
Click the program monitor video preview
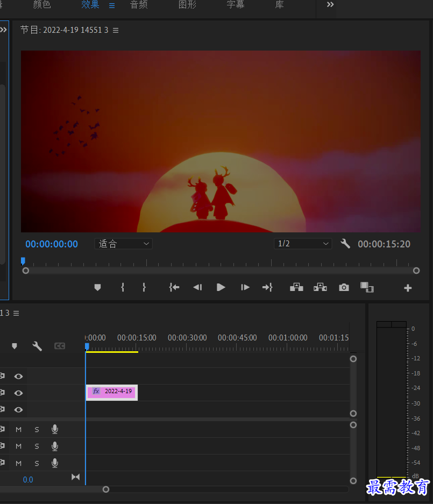coord(221,141)
